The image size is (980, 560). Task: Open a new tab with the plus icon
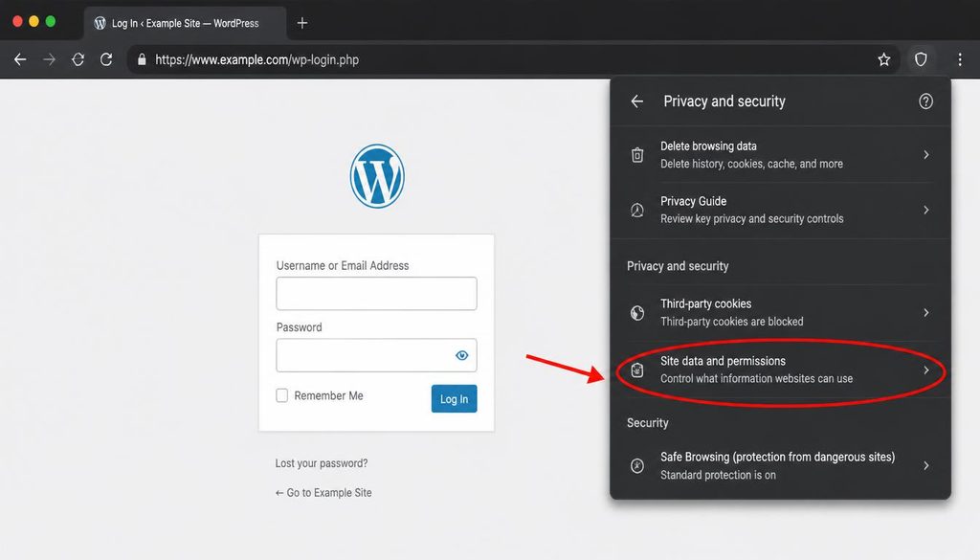click(x=302, y=23)
